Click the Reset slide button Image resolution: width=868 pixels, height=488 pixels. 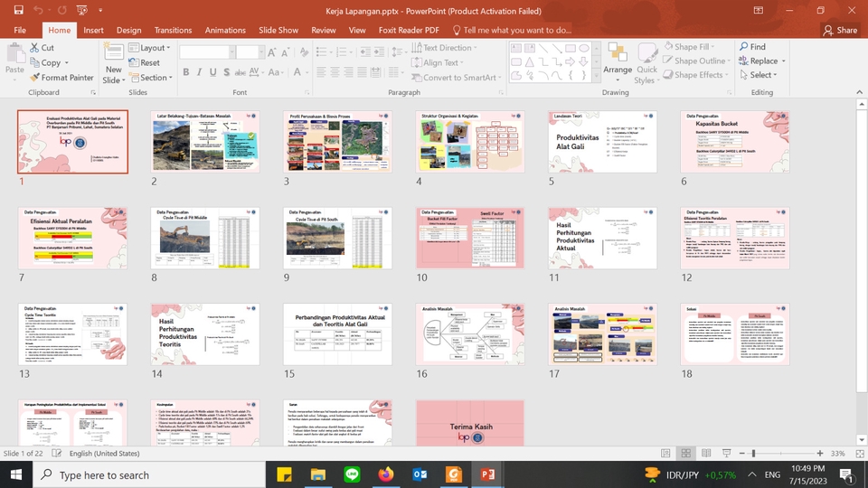[x=144, y=62]
